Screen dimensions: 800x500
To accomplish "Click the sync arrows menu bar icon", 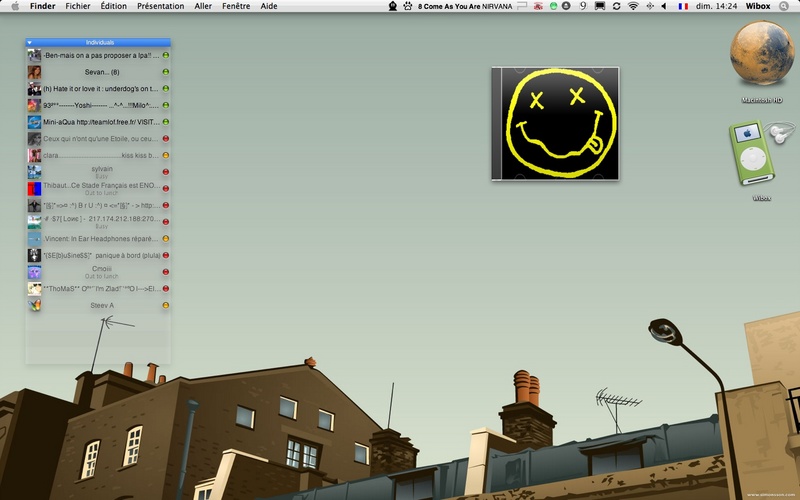I will pos(616,6).
